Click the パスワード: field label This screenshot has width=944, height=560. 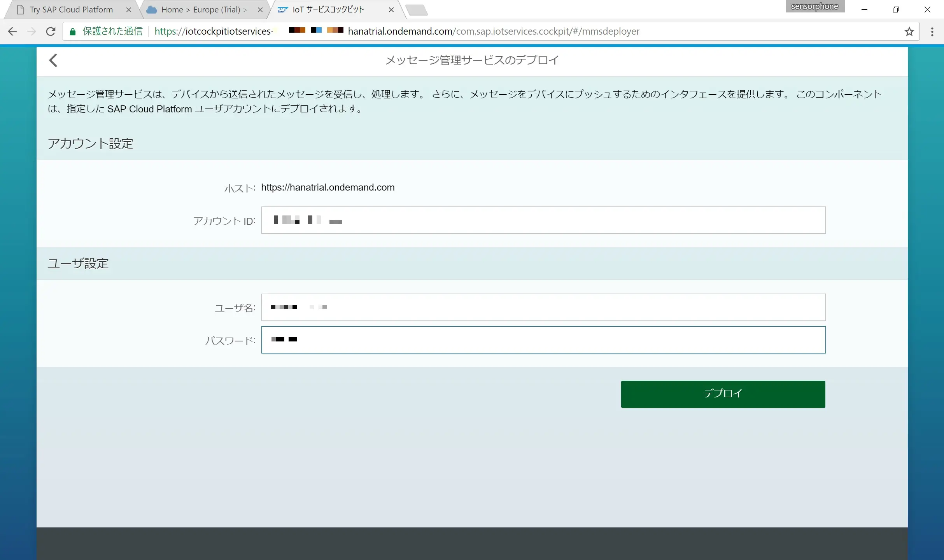coord(230,341)
